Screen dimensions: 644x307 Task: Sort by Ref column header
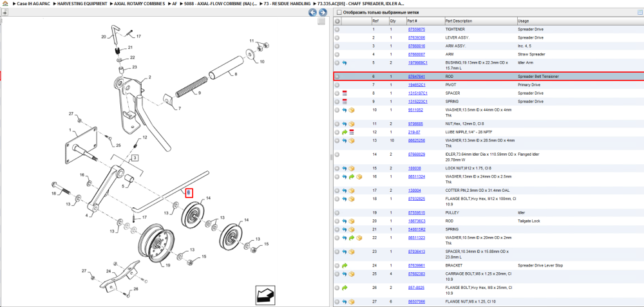tap(379, 21)
